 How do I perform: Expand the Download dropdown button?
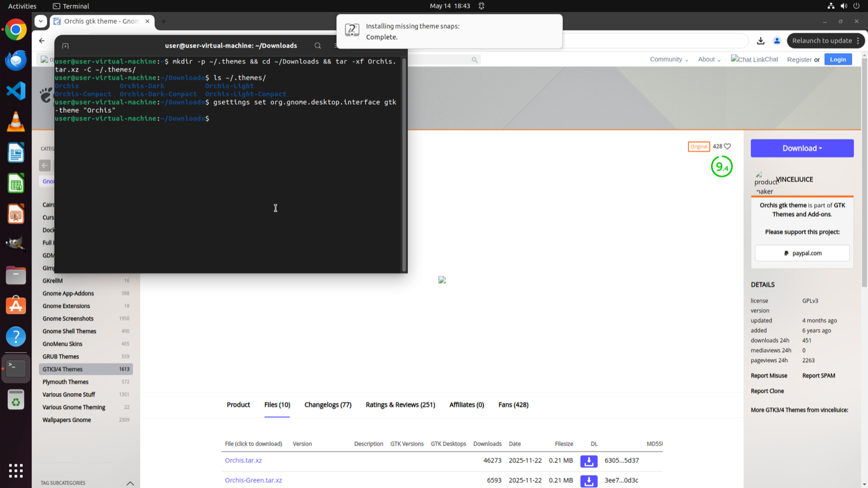[802, 148]
